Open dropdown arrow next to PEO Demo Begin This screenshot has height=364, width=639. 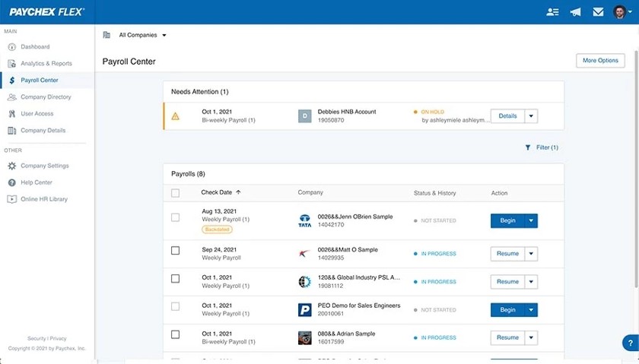click(x=531, y=310)
